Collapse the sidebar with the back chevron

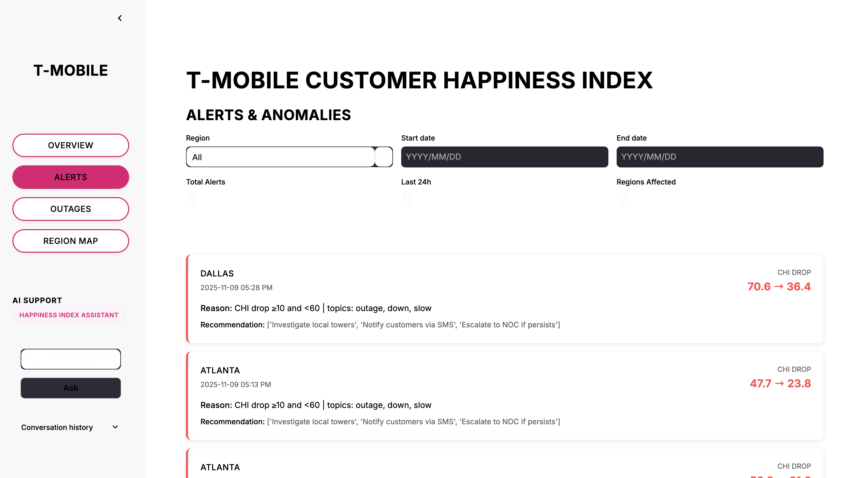coord(120,18)
